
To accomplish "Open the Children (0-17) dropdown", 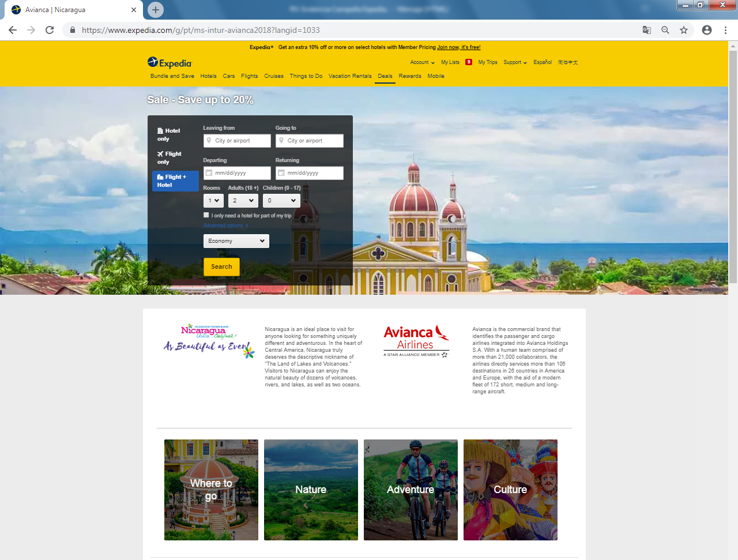I will [x=281, y=201].
